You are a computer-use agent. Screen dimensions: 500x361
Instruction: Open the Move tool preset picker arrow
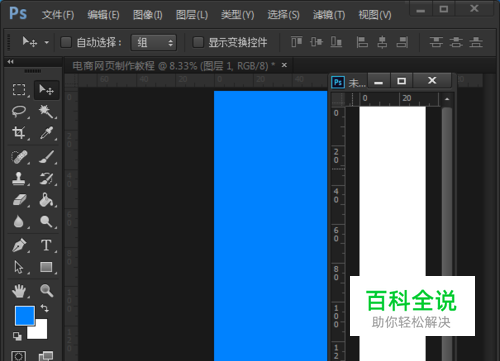pos(47,42)
